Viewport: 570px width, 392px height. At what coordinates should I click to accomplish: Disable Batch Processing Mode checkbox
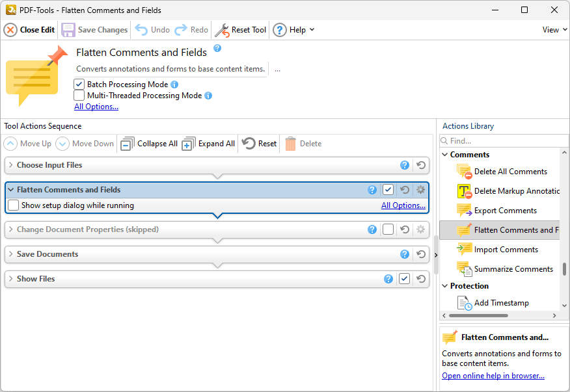[79, 85]
